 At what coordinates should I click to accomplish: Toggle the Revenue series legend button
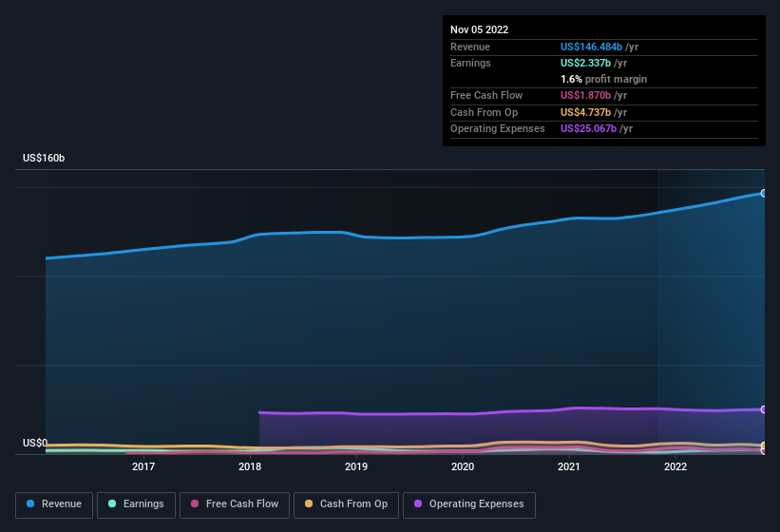click(54, 504)
